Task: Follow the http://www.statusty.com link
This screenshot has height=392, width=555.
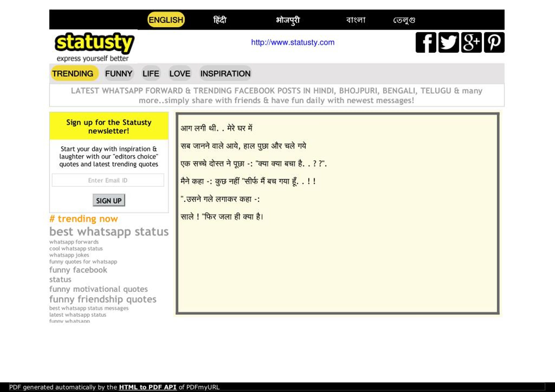Action: click(293, 42)
